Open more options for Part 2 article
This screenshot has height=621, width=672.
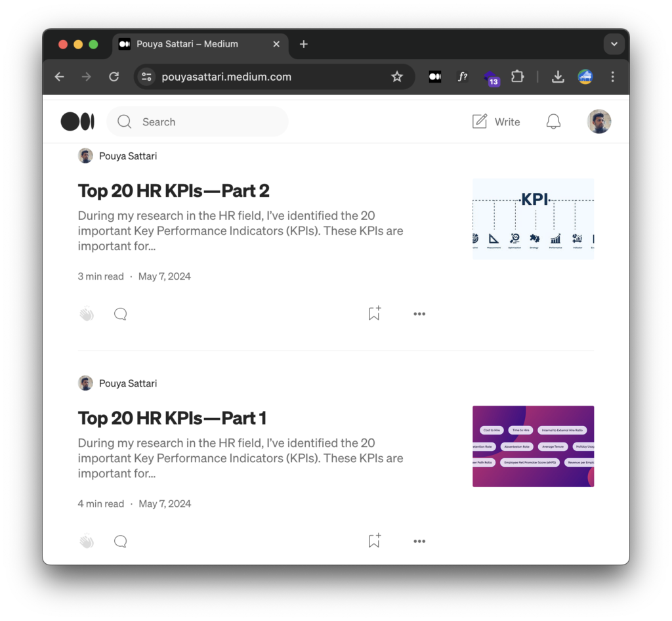[419, 314]
